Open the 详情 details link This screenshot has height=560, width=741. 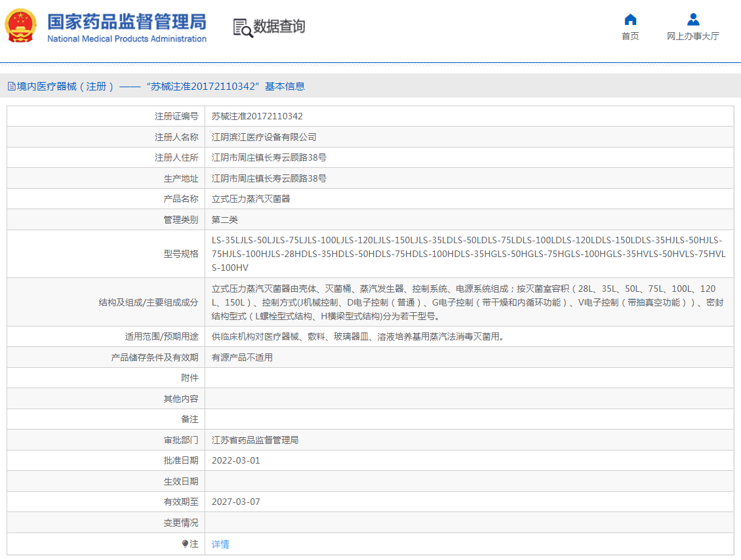point(220,544)
